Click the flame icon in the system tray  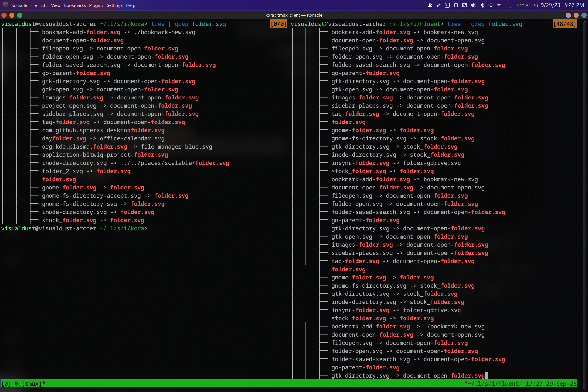438,5
